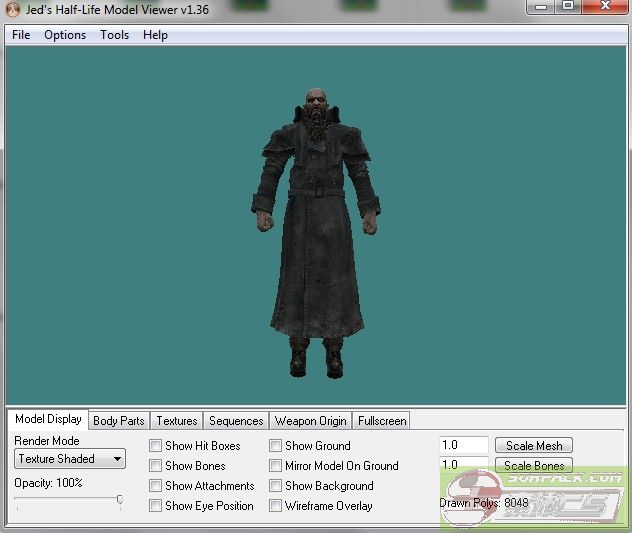Switch to the Body Parts tab
This screenshot has width=632, height=533.
coord(119,421)
